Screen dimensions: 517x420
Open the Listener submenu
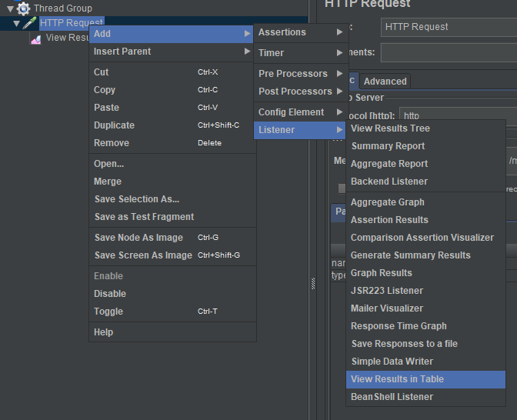coord(300,130)
